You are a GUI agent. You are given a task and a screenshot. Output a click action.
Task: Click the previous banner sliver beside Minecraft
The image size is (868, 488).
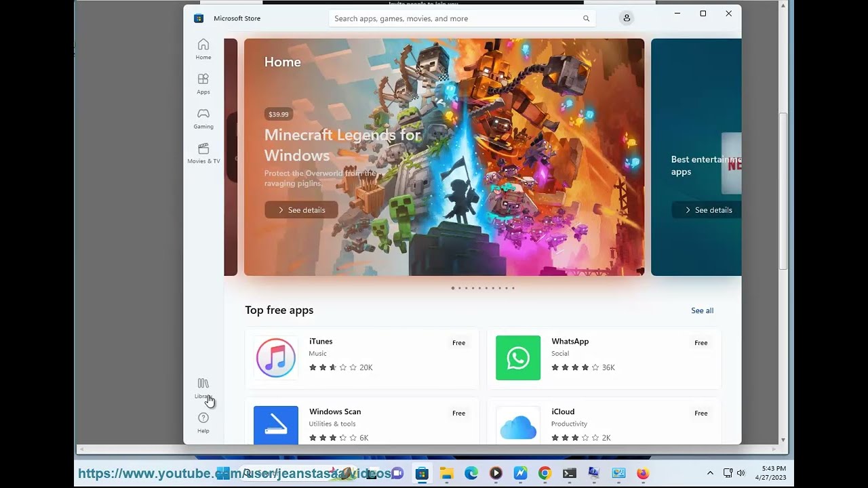pos(231,157)
